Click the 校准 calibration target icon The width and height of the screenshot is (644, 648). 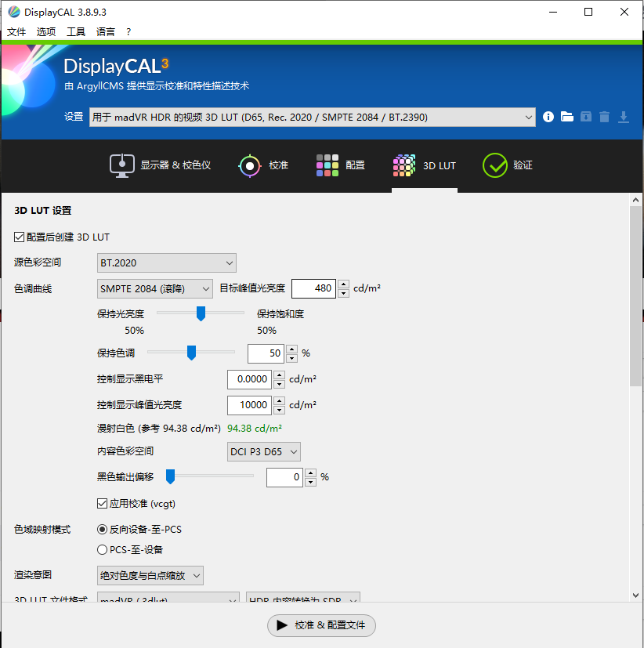249,165
